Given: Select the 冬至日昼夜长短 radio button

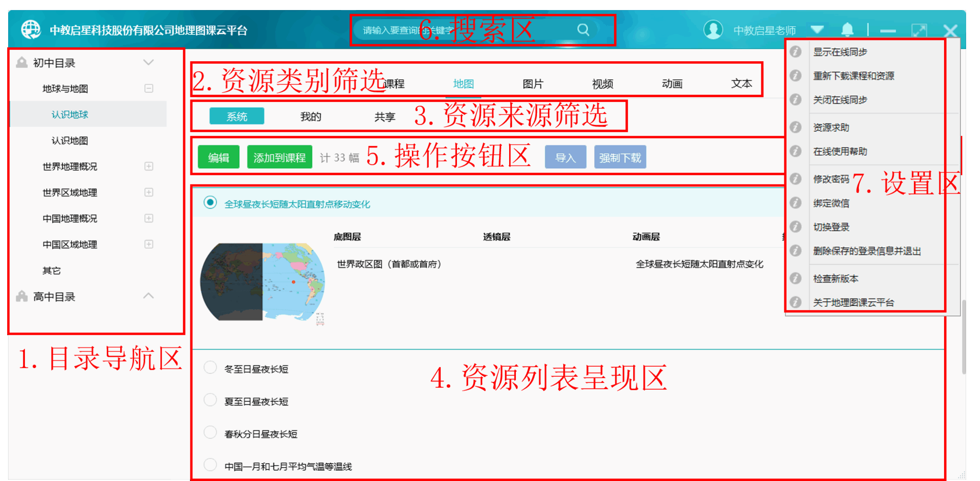Looking at the screenshot, I should click(x=210, y=368).
